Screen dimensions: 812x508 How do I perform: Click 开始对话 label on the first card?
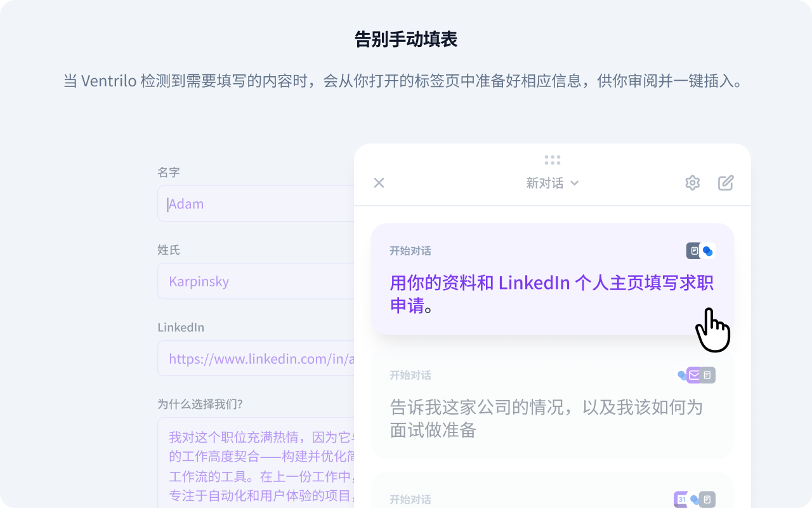click(x=410, y=251)
